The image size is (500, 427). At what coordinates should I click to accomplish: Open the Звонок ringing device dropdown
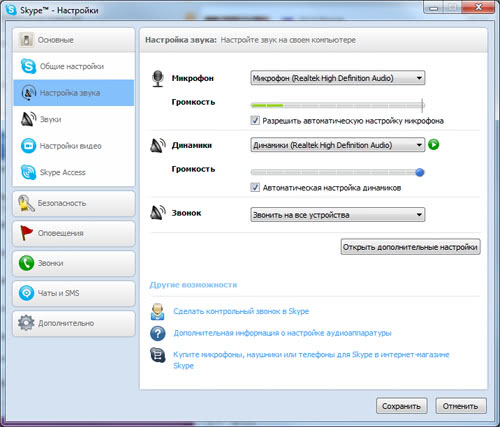click(338, 215)
